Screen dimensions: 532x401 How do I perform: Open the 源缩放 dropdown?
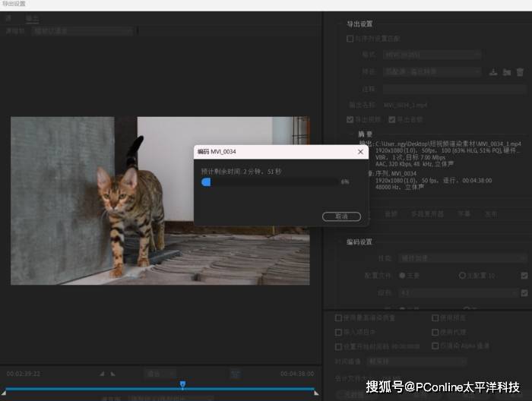82,31
